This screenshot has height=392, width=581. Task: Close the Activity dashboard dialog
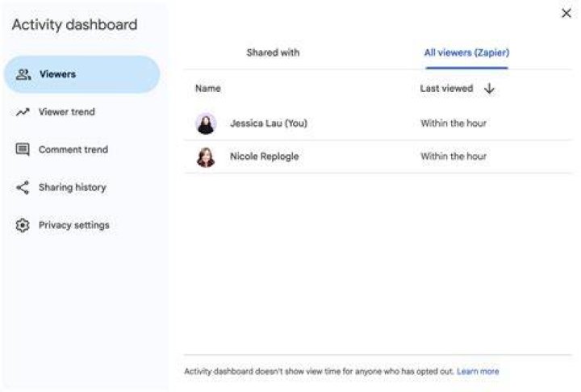click(x=566, y=14)
